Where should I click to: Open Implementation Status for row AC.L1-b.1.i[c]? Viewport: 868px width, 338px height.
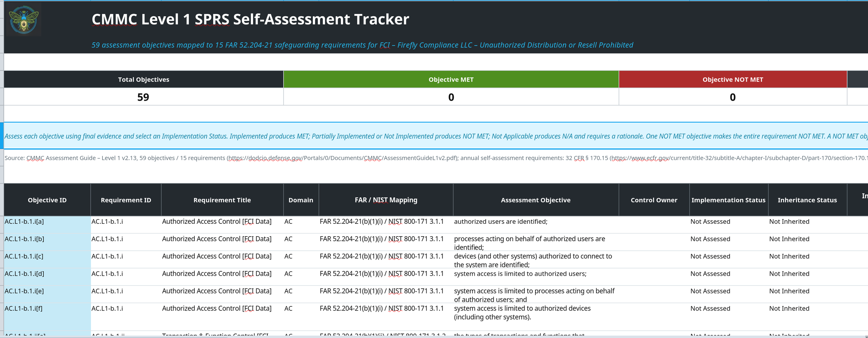[728, 259]
